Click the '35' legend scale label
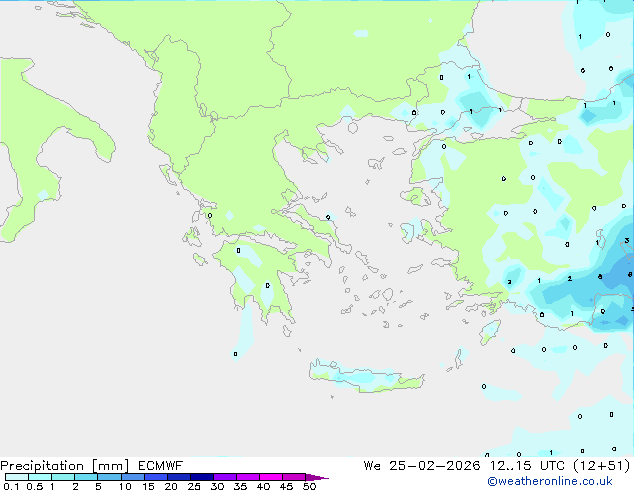634x490 pixels. [x=240, y=486]
